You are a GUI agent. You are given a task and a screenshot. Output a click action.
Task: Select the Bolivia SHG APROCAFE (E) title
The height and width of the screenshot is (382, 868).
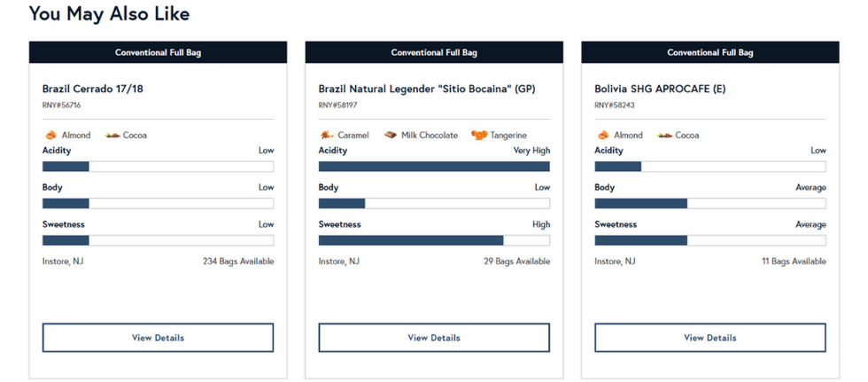pyautogui.click(x=660, y=89)
